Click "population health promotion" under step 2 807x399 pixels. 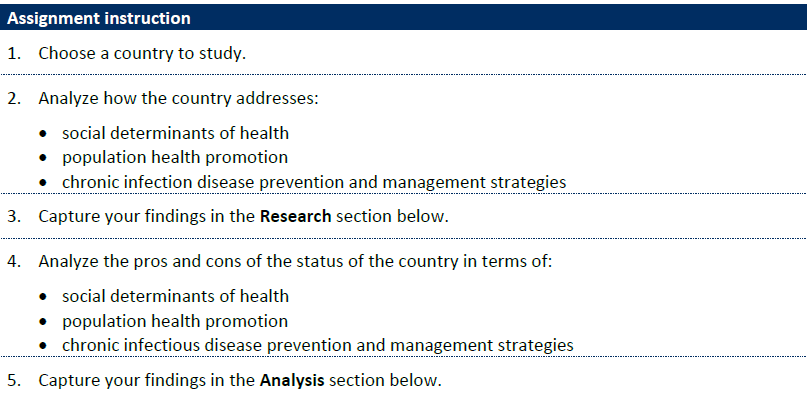coord(175,157)
